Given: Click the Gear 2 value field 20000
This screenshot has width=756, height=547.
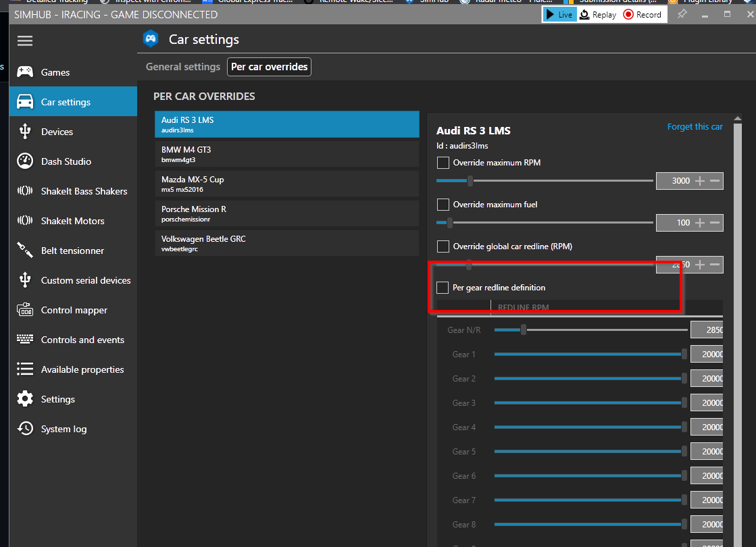Looking at the screenshot, I should click(707, 379).
